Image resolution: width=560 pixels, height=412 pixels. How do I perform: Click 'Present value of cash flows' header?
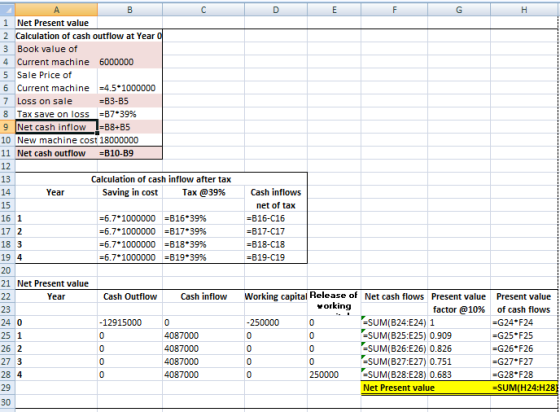click(x=524, y=303)
